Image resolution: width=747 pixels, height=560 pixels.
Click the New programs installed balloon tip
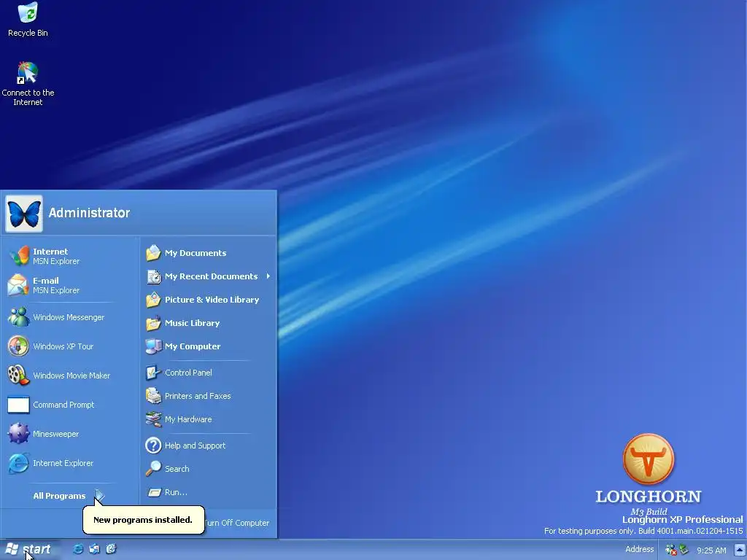pos(143,519)
